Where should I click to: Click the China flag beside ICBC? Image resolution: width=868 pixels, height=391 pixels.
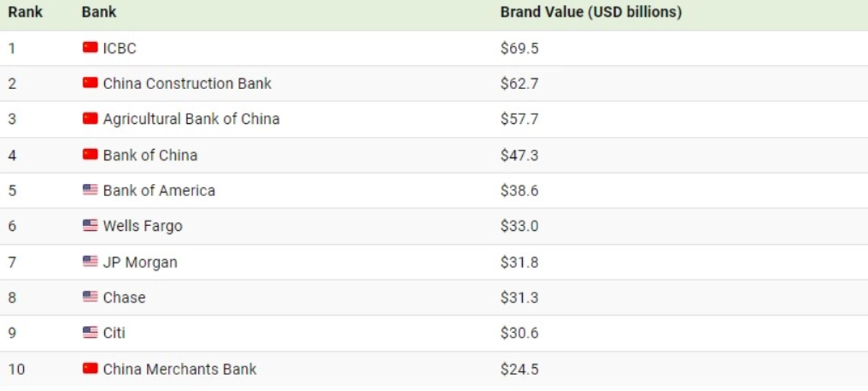coord(90,48)
